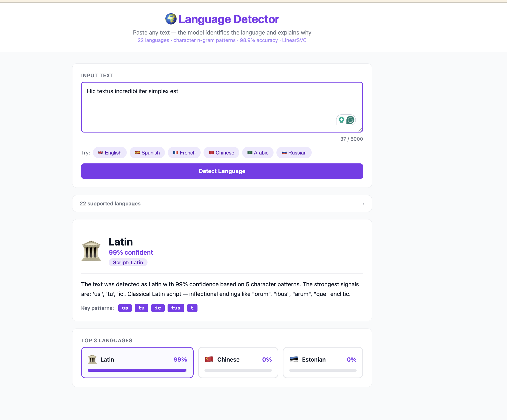Click the Chinese flag in the top-3 card
Image resolution: width=507 pixels, height=420 pixels.
pos(209,359)
